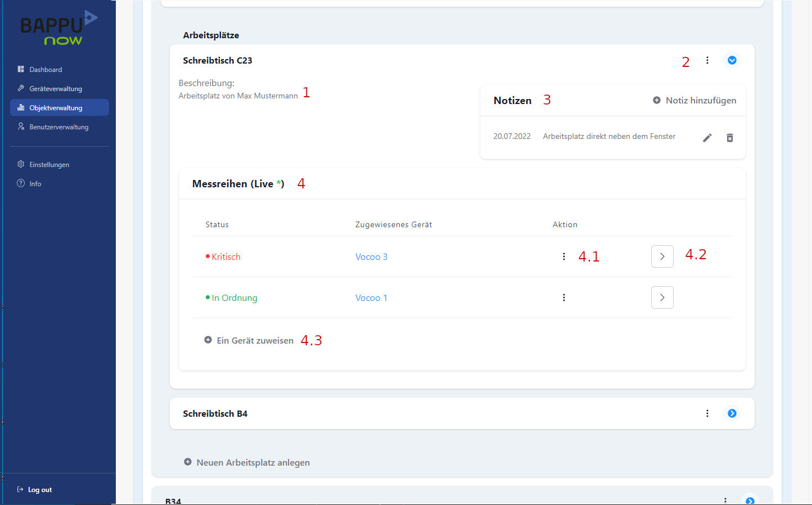Click plus icon for Ein Gerät zuweisen
This screenshot has width=812, height=505.
coord(208,340)
